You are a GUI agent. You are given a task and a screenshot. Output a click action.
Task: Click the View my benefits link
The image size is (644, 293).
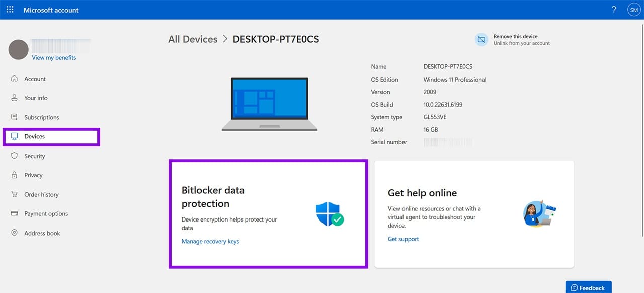54,57
